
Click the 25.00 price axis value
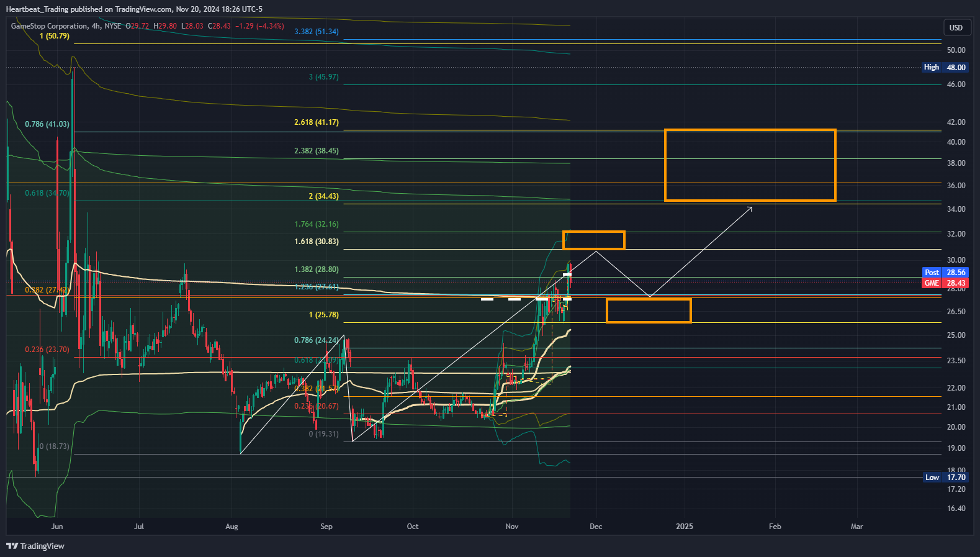(x=956, y=335)
